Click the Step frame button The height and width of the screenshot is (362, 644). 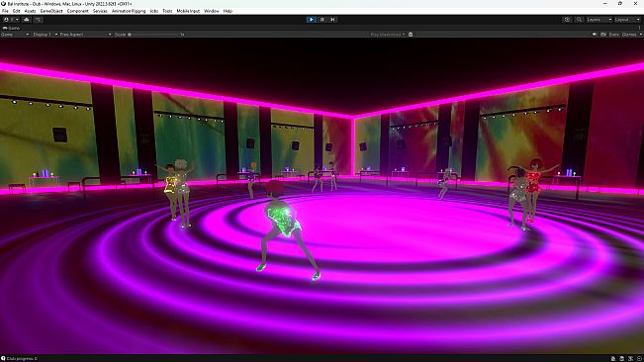coord(332,20)
